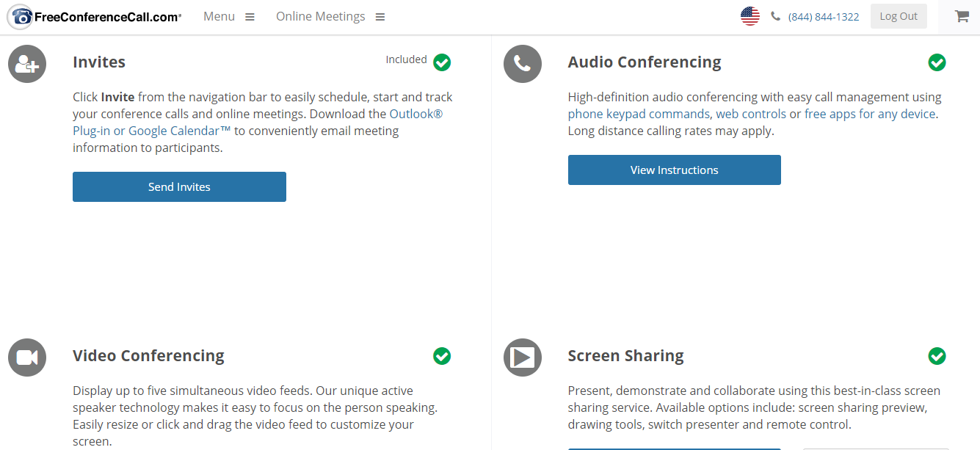The width and height of the screenshot is (980, 450).
Task: Click the green Included checkmark for Invites
Action: pos(442,62)
